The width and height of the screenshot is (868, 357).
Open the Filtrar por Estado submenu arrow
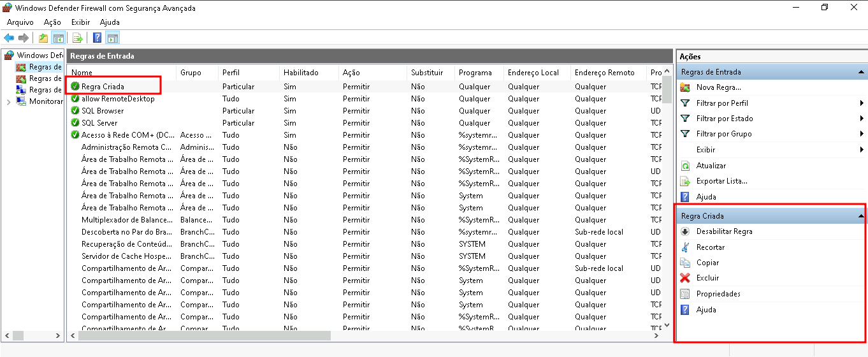click(x=862, y=119)
